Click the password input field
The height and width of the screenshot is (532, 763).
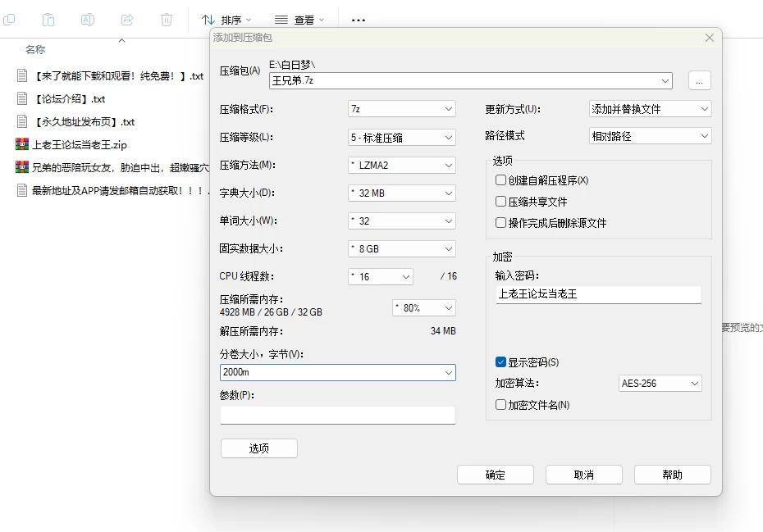pyautogui.click(x=599, y=294)
